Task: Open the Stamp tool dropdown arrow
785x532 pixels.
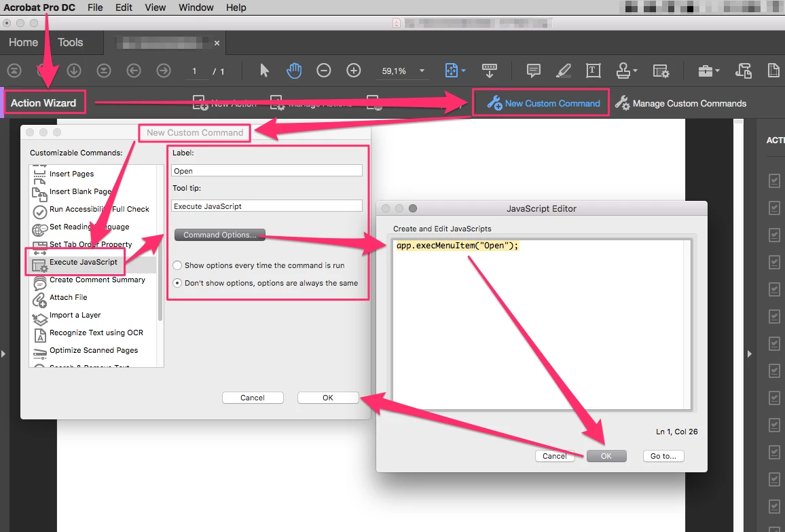Action: [x=636, y=71]
